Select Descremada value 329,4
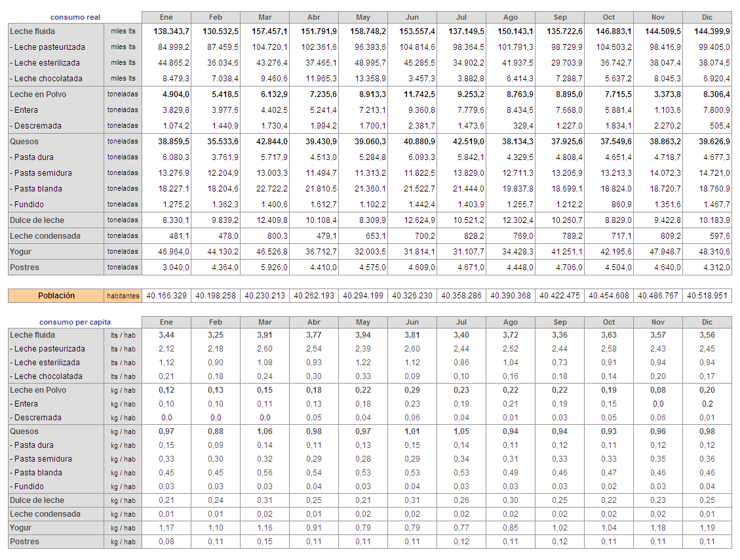The width and height of the screenshot is (740, 560). (x=522, y=126)
